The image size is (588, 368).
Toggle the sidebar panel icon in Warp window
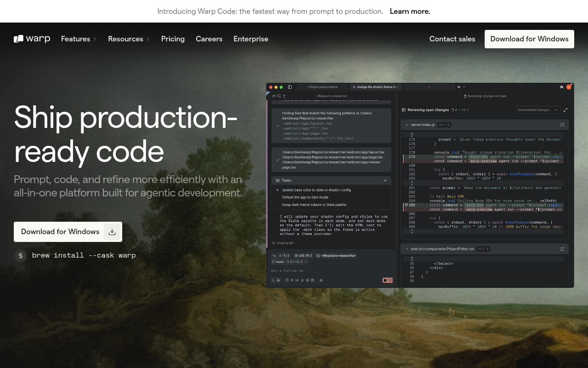pyautogui.click(x=290, y=87)
